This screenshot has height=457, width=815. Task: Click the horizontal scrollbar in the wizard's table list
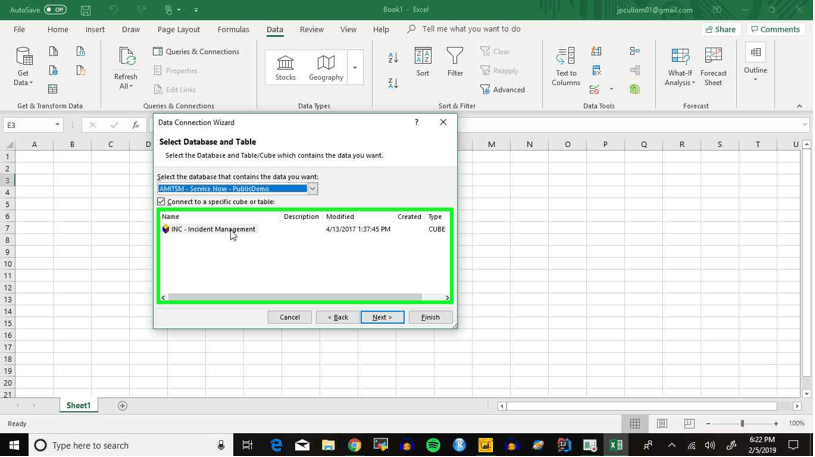point(295,297)
